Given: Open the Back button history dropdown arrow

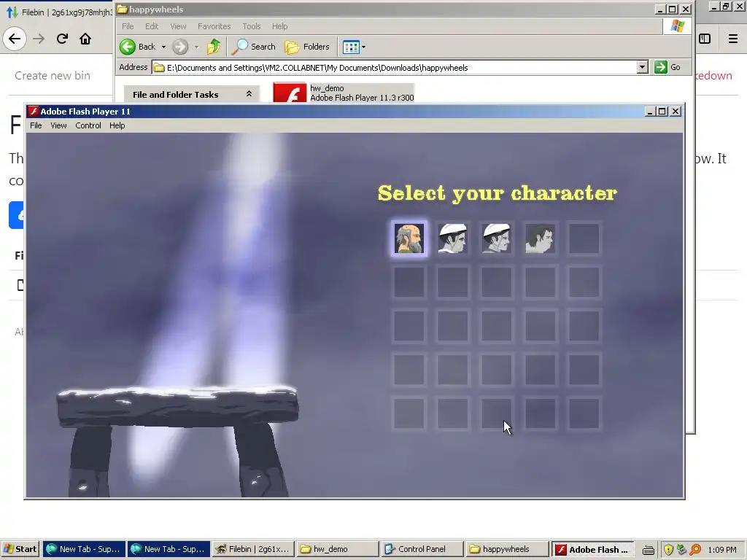Looking at the screenshot, I should tap(163, 47).
